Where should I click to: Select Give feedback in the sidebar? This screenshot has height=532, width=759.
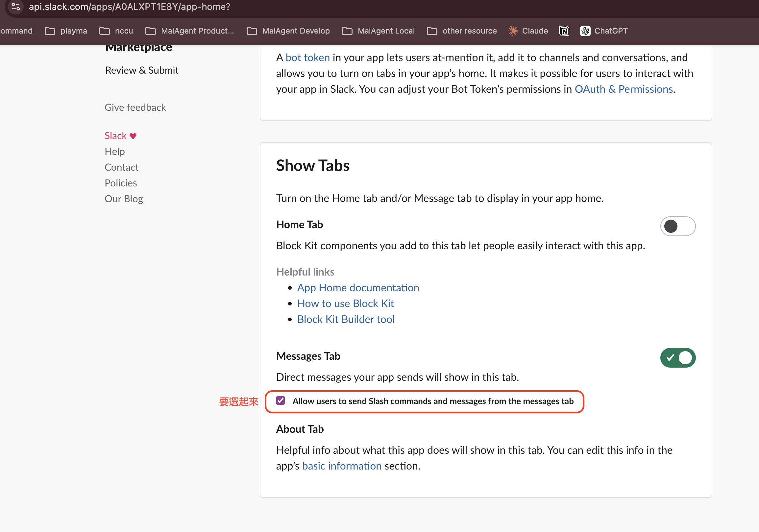(135, 108)
